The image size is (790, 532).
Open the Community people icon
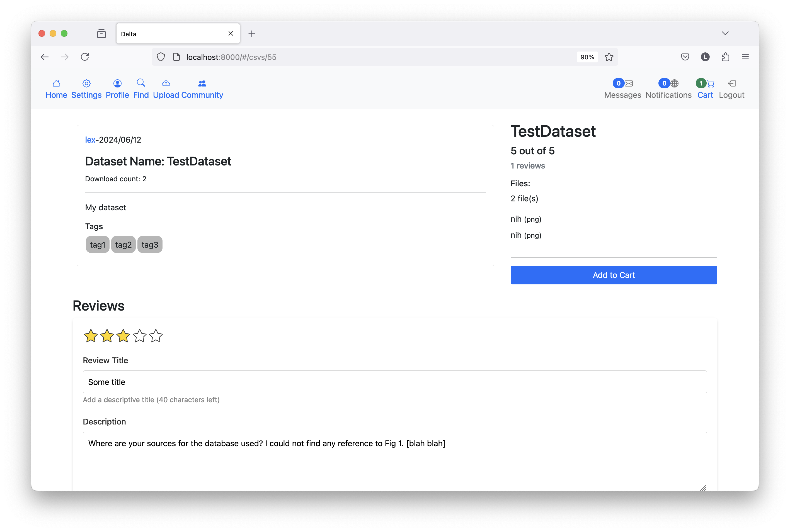202,84
